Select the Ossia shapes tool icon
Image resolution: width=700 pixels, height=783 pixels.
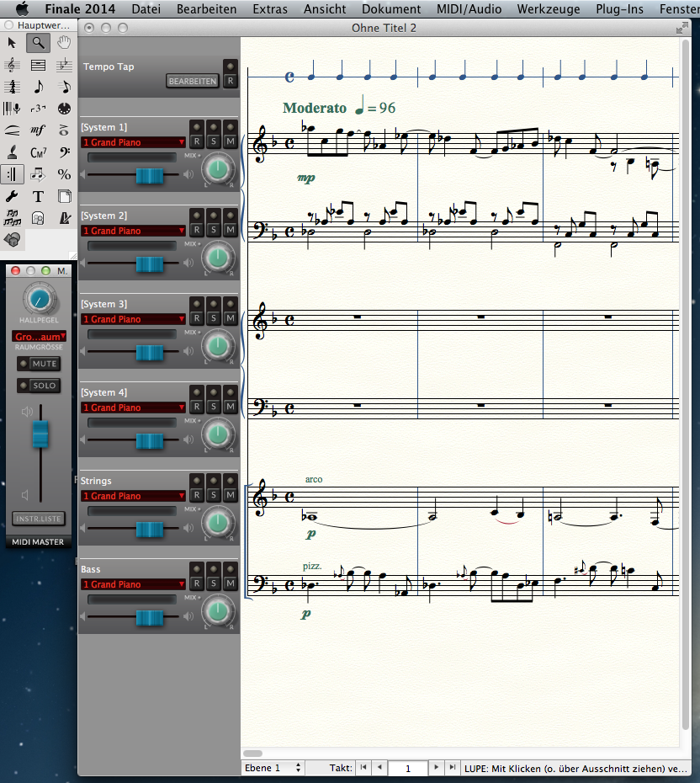coord(12,240)
